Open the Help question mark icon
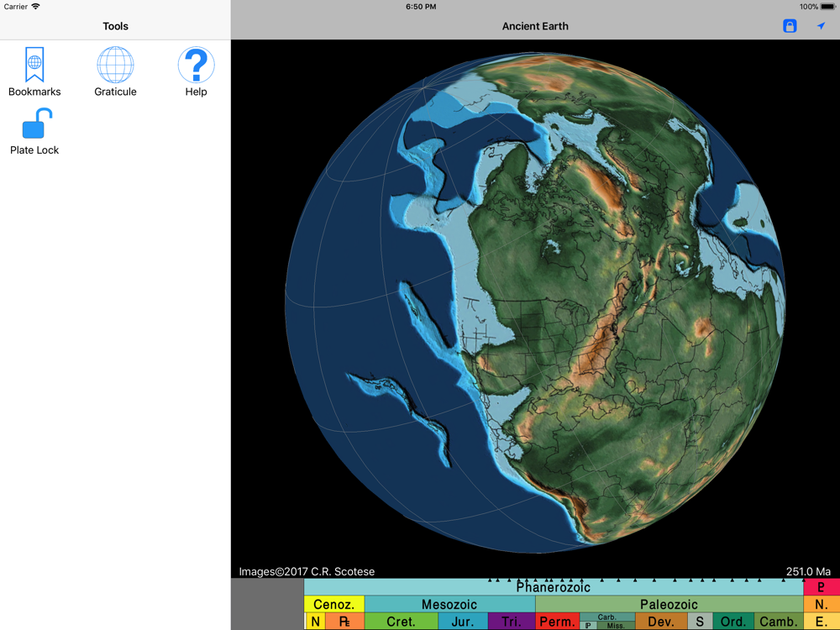 (196, 71)
